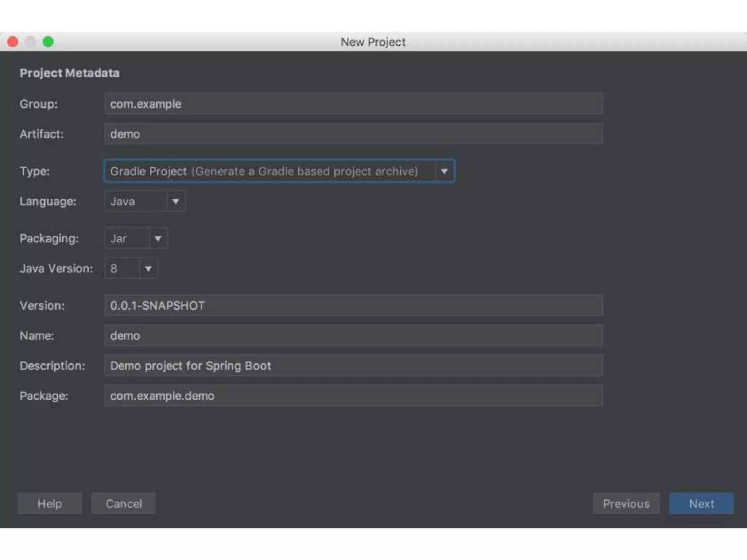Click the Java language combo text
The width and height of the screenshot is (747, 560).
(x=135, y=201)
